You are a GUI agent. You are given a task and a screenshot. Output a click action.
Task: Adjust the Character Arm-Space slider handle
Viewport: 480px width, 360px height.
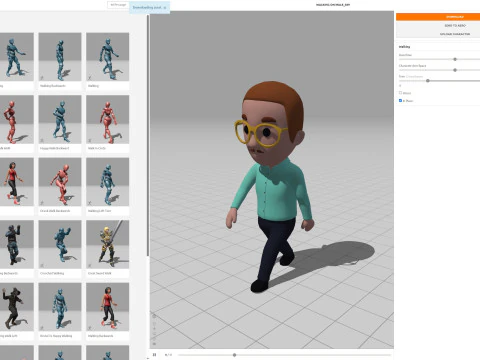455,70
